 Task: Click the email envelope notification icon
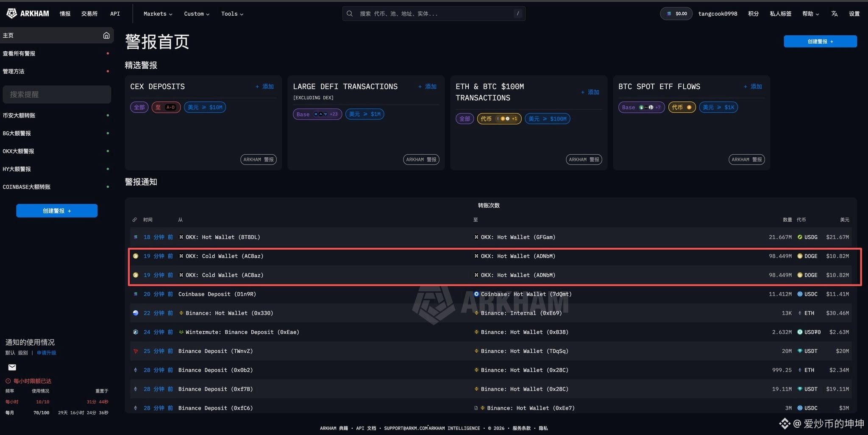[12, 367]
